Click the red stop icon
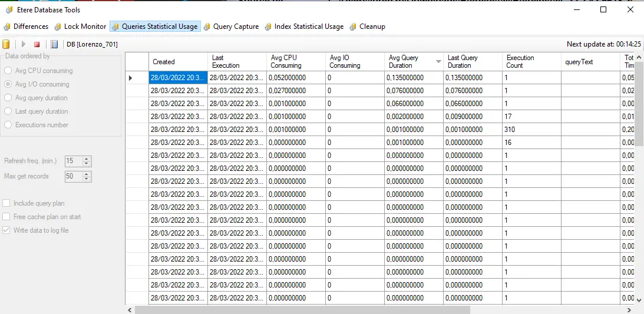The height and width of the screenshot is (314, 644). tap(37, 44)
